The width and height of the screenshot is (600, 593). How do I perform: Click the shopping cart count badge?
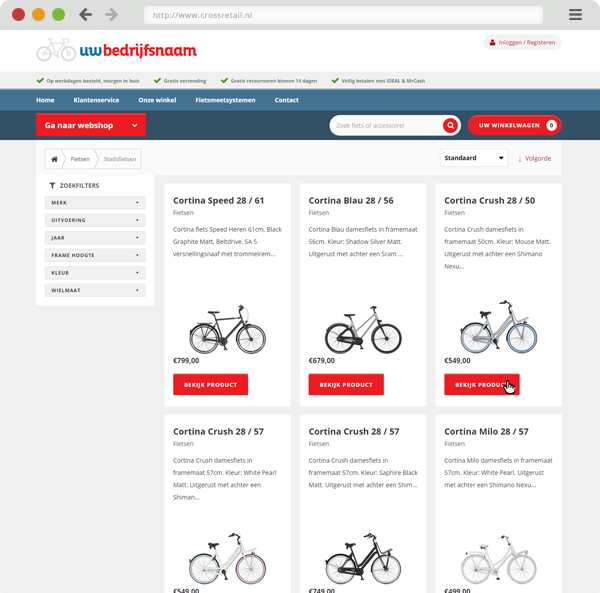(551, 125)
